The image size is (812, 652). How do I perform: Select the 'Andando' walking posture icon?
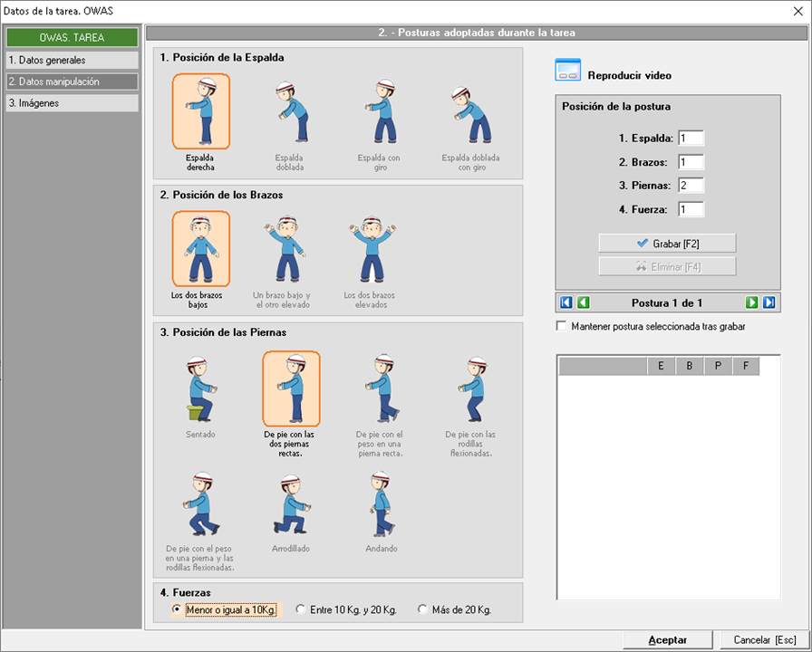point(382,504)
